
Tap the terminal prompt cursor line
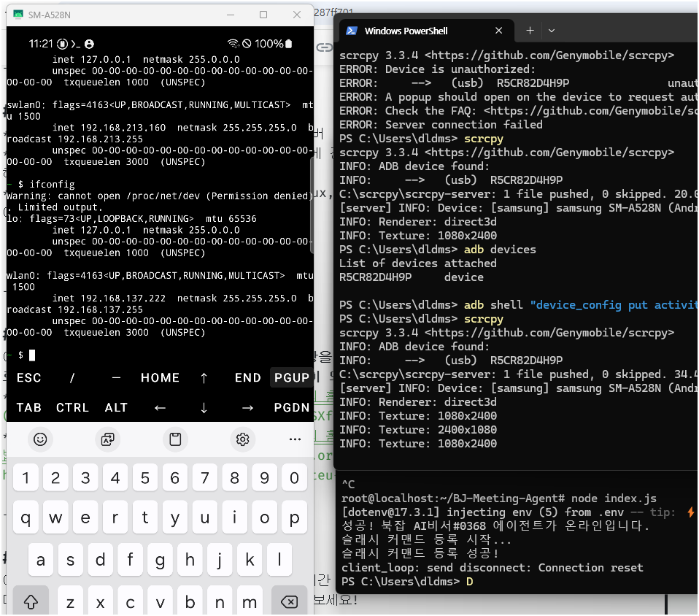click(x=160, y=355)
